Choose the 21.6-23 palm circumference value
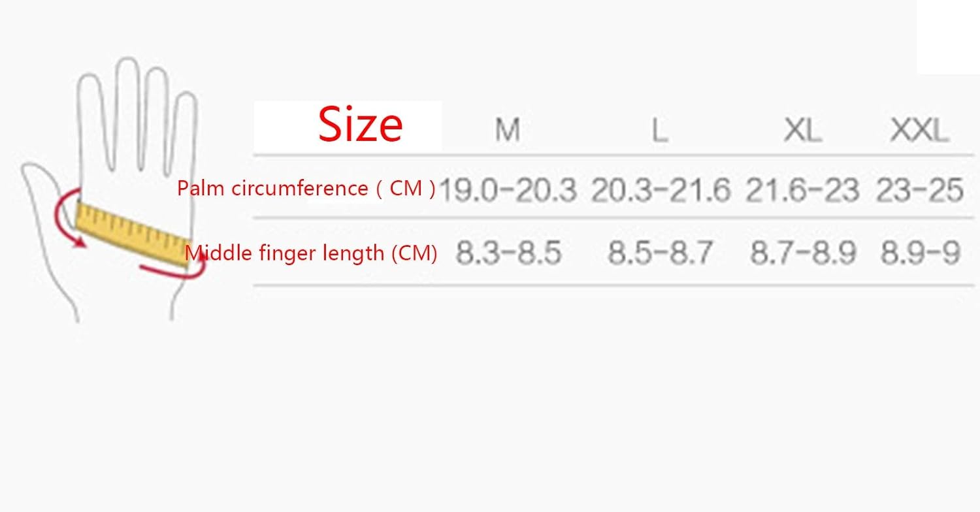Viewport: 980px width, 512px height. (x=802, y=190)
